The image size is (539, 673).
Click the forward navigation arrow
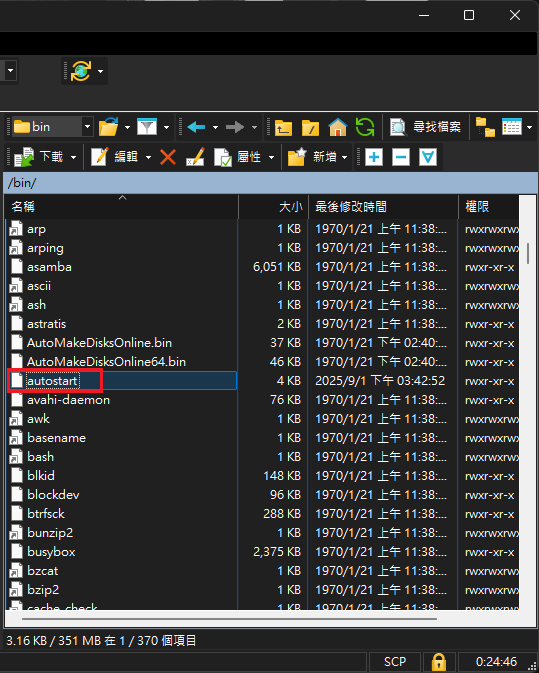pyautogui.click(x=235, y=127)
